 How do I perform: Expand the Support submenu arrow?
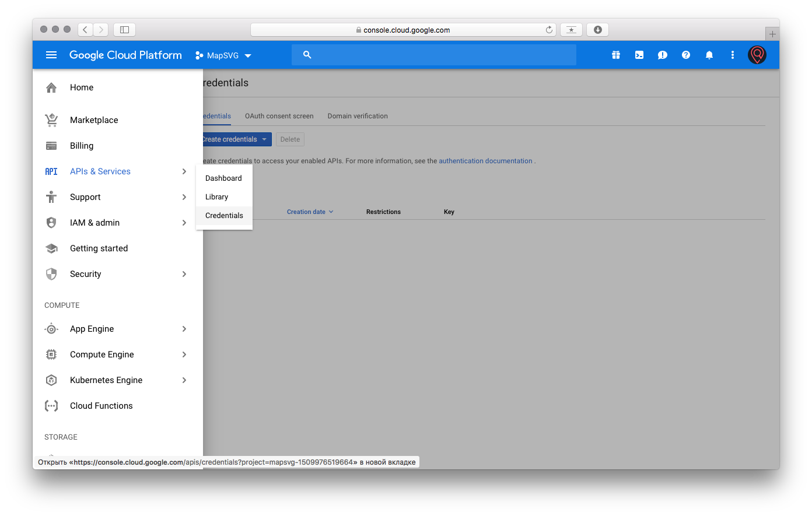click(x=184, y=197)
